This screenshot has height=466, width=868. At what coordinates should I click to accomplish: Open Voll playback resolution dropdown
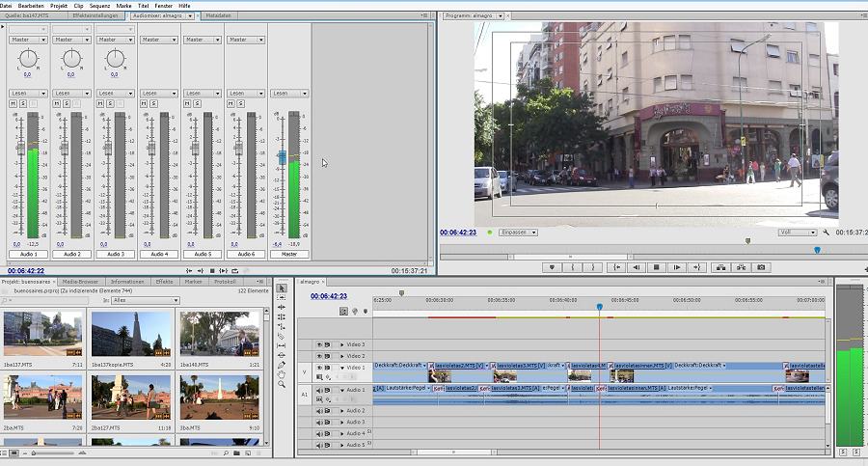[798, 233]
